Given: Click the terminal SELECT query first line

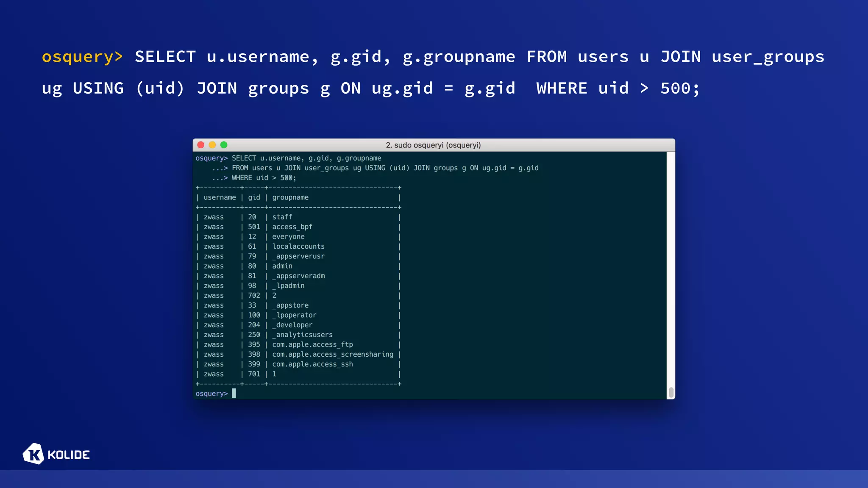Looking at the screenshot, I should tap(306, 158).
